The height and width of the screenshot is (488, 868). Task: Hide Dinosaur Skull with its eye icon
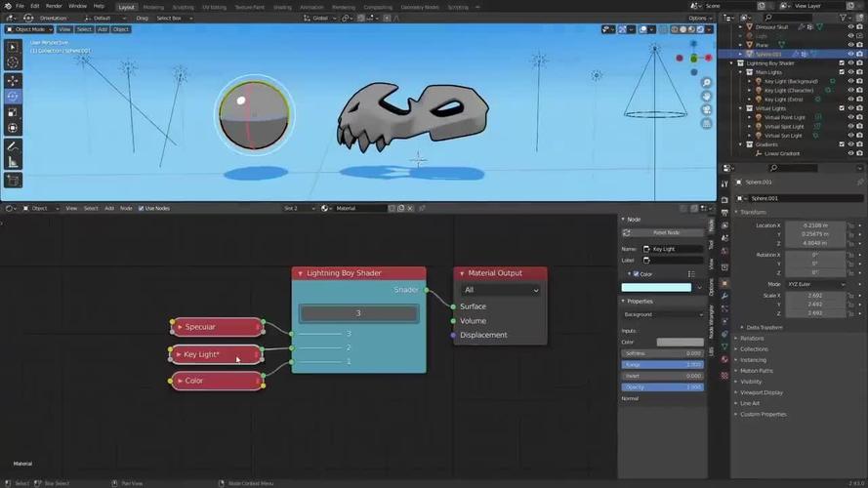coord(850,27)
